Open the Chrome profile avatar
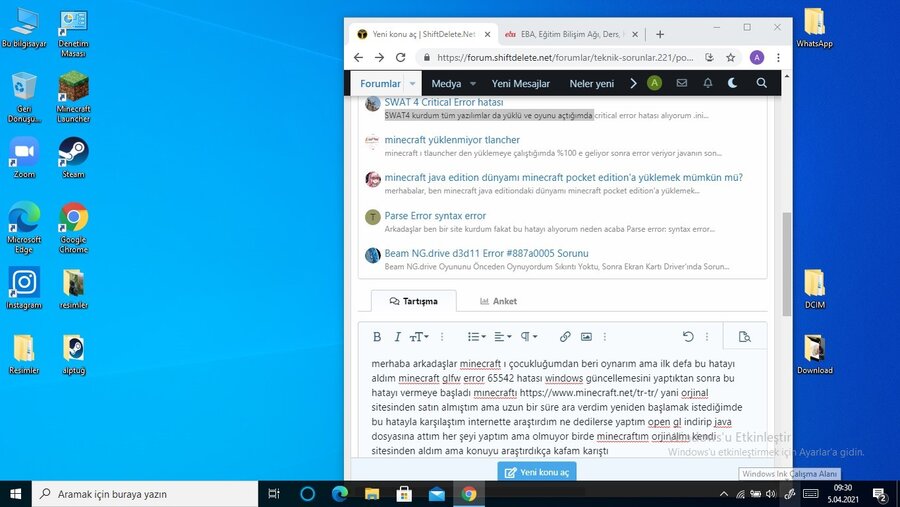The image size is (900, 507). (757, 57)
